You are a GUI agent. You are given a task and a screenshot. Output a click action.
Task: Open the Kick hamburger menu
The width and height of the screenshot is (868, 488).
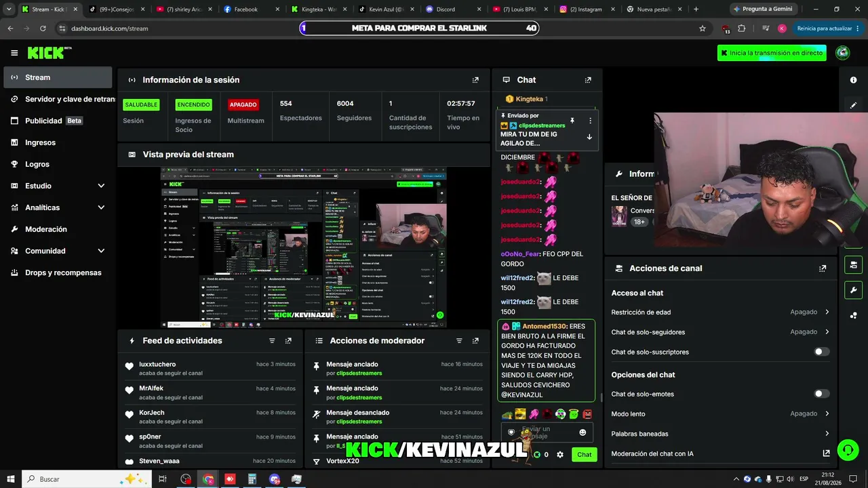point(14,53)
